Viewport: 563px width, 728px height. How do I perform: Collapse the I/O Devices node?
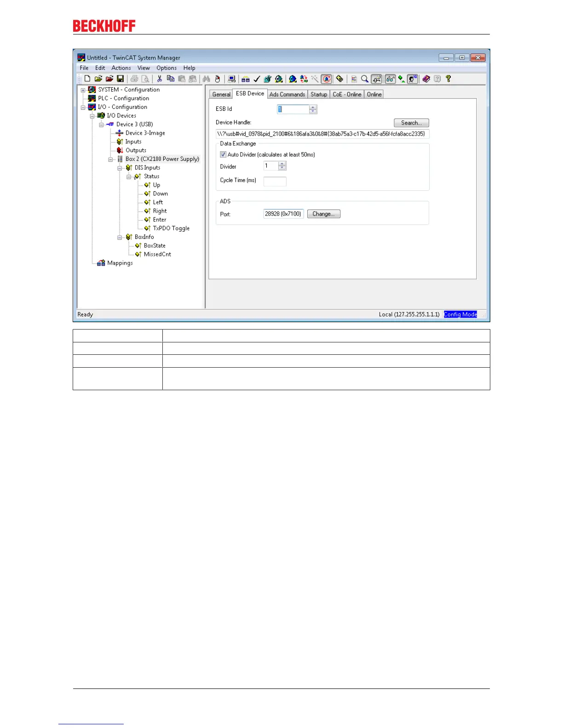[92, 116]
